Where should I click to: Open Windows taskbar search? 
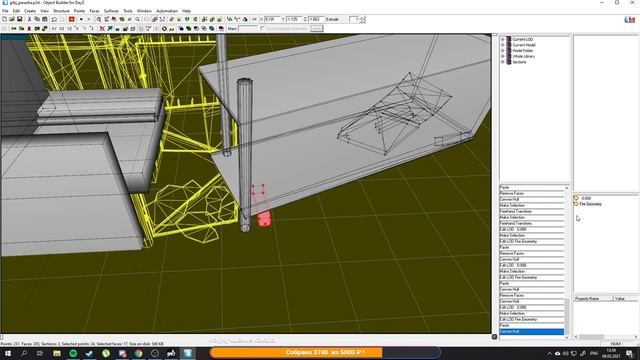tap(24, 353)
